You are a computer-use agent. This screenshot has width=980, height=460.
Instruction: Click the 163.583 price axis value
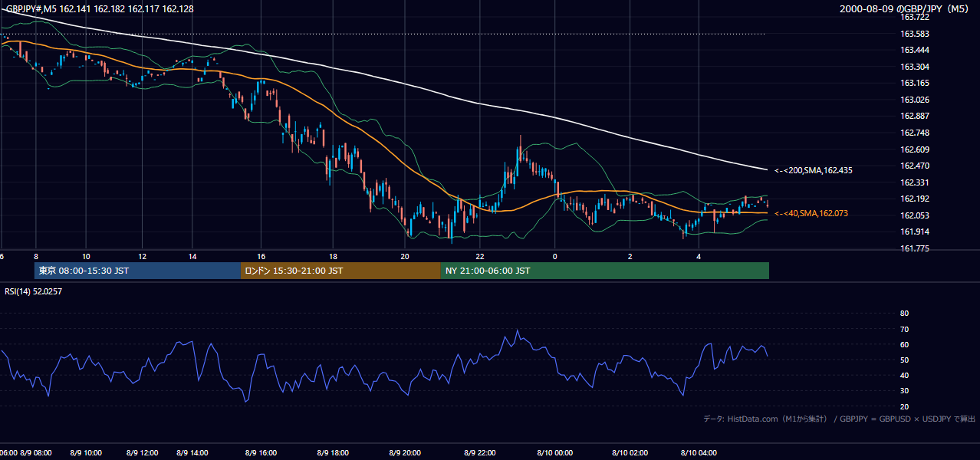click(914, 34)
